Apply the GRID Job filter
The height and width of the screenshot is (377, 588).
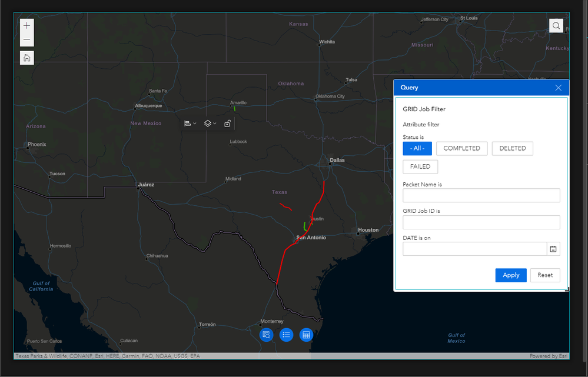pos(511,275)
